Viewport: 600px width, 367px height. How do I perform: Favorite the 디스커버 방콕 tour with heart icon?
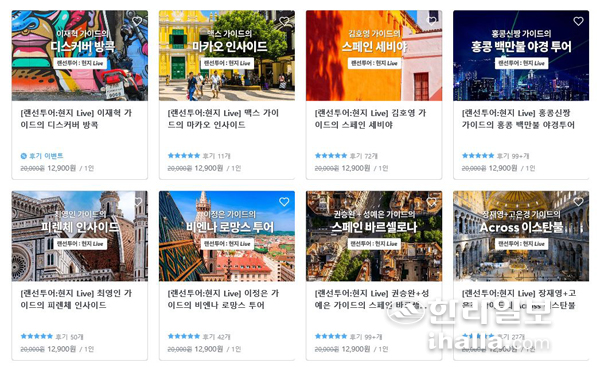click(137, 21)
